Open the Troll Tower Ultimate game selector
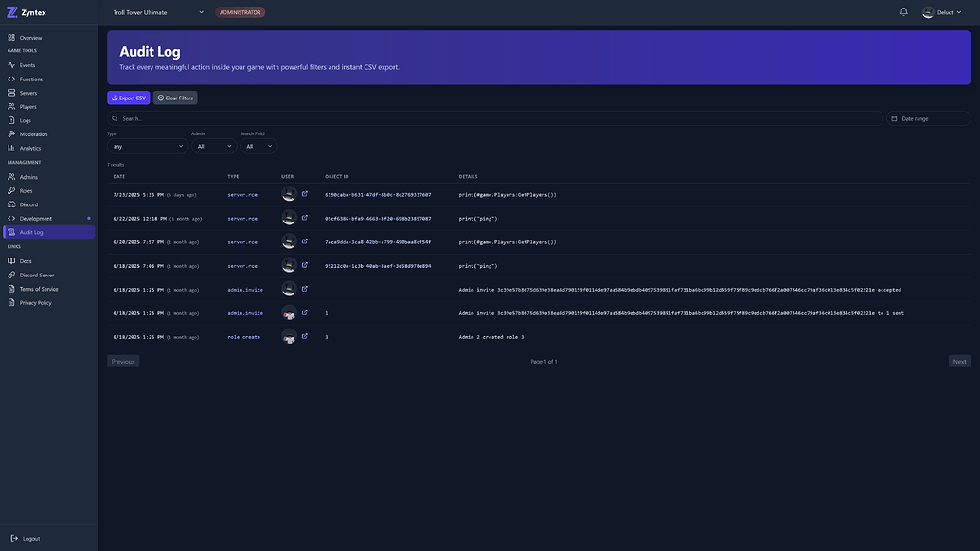The image size is (980, 551). (157, 9)
